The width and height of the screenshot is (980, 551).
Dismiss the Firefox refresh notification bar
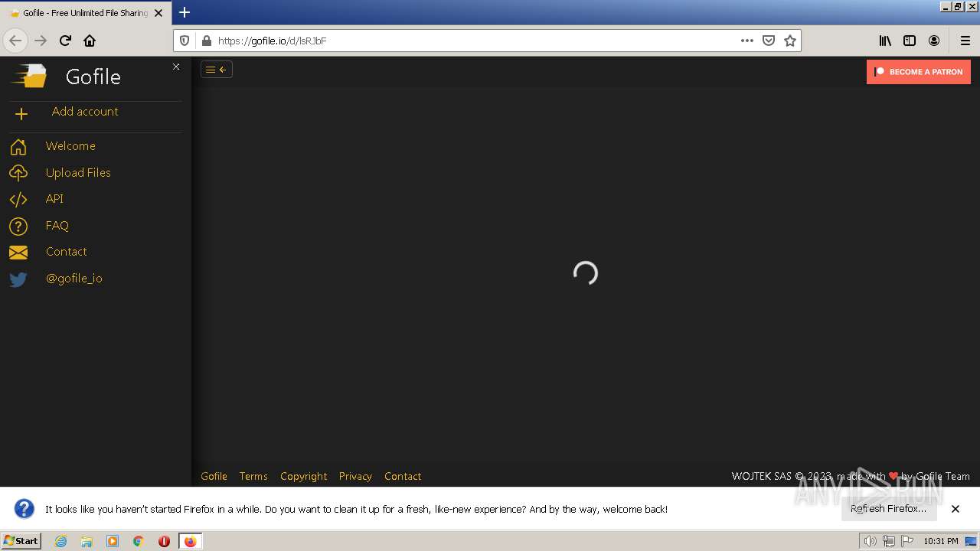[955, 509]
